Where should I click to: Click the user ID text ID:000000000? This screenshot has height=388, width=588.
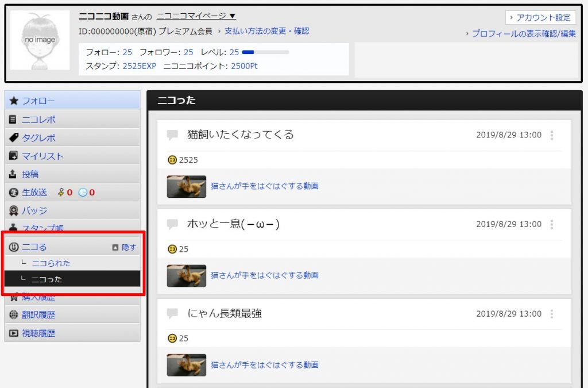point(106,31)
